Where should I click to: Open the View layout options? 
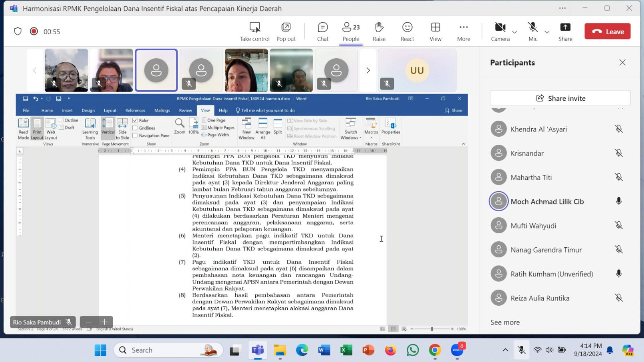point(435,32)
